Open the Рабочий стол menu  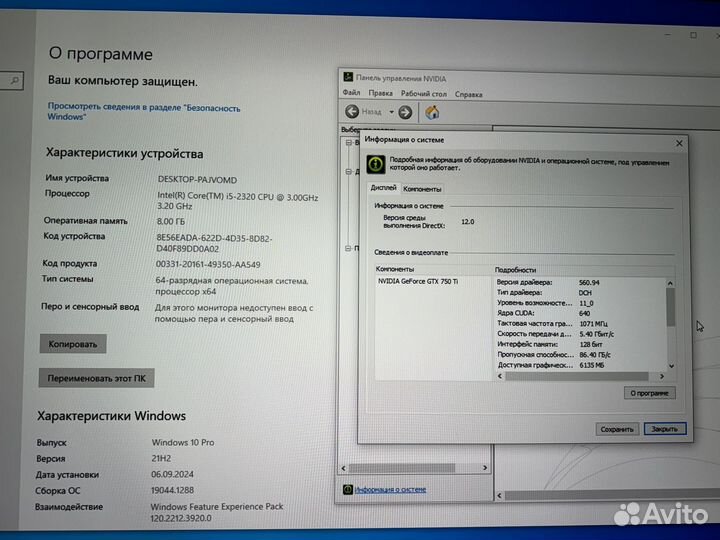coord(423,94)
